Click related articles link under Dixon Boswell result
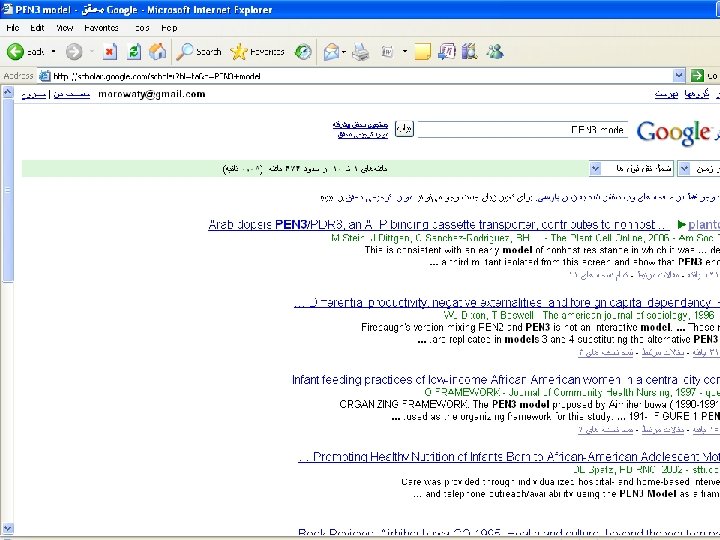The height and width of the screenshot is (540, 720). (663, 352)
